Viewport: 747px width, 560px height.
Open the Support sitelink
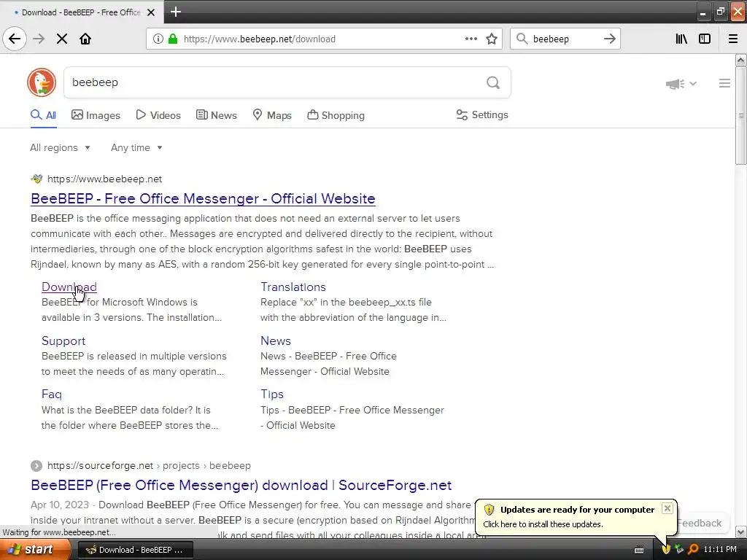63,341
